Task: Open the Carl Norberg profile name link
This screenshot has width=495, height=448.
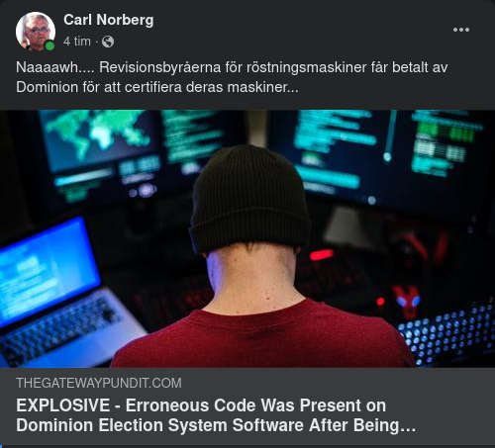Action: click(109, 20)
